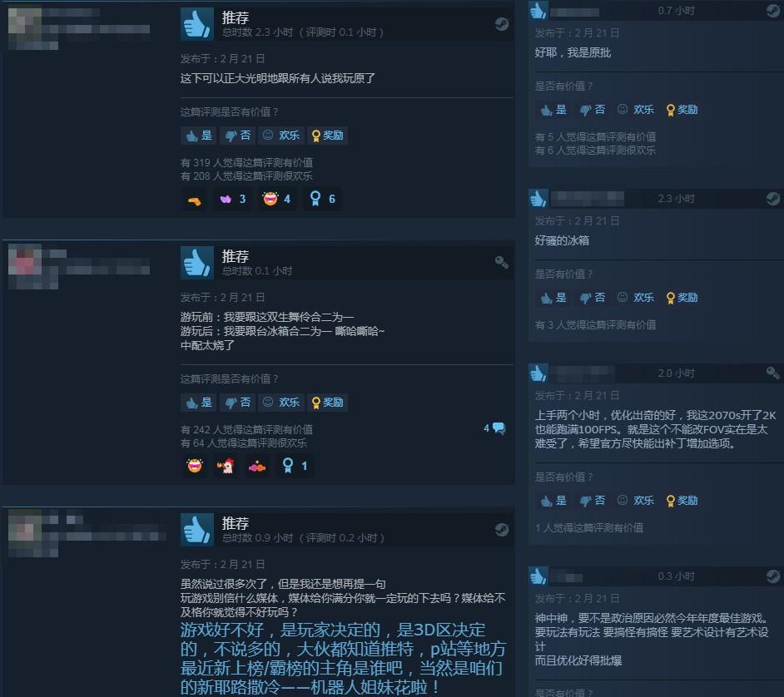Click the Steam logo icon in the first review's header

click(x=502, y=24)
